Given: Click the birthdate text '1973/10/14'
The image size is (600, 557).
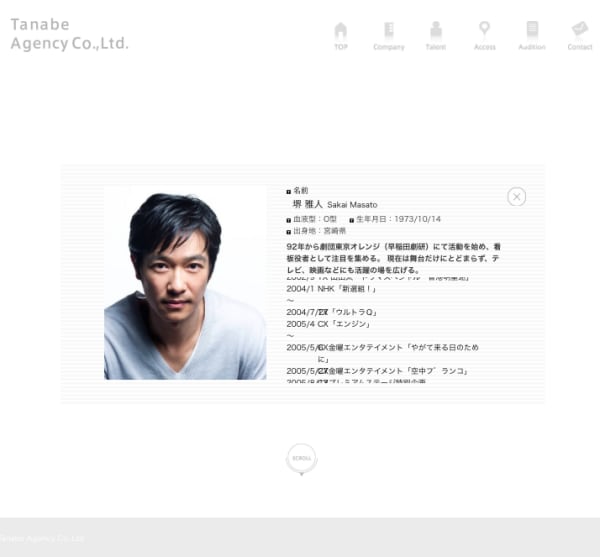Looking at the screenshot, I should 417,219.
